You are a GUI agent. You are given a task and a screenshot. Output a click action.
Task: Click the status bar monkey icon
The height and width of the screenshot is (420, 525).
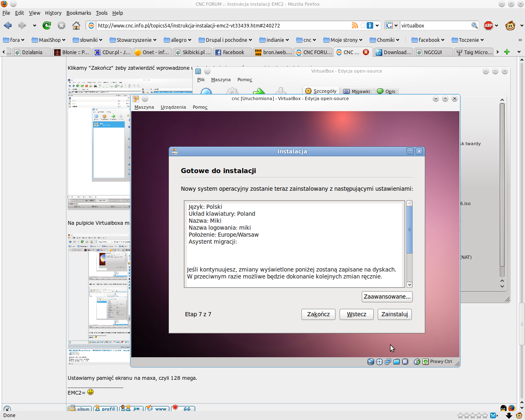pyautogui.click(x=519, y=415)
